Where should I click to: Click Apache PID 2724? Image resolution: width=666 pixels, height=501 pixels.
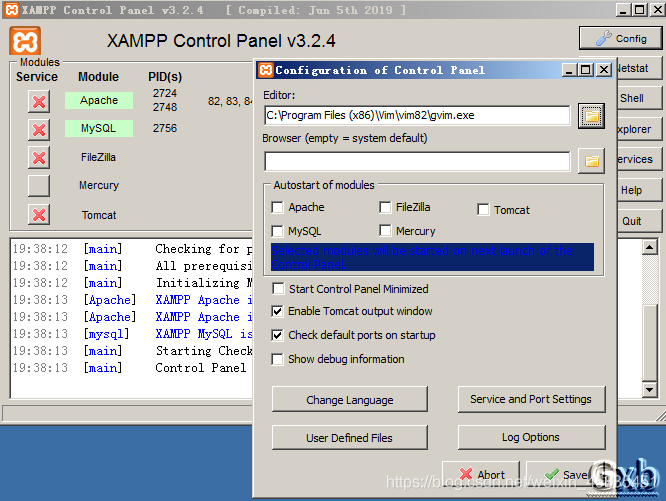point(165,93)
